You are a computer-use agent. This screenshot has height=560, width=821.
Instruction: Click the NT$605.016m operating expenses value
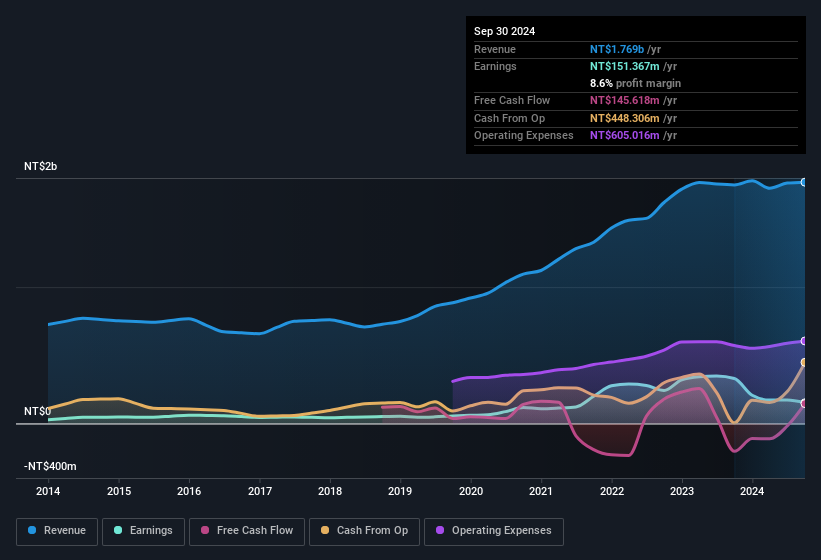point(625,136)
